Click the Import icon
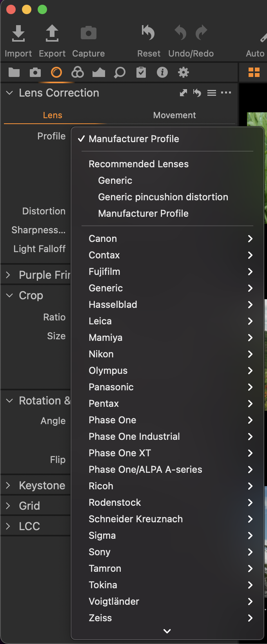Screen dimensions: 267x644 [x=18, y=34]
